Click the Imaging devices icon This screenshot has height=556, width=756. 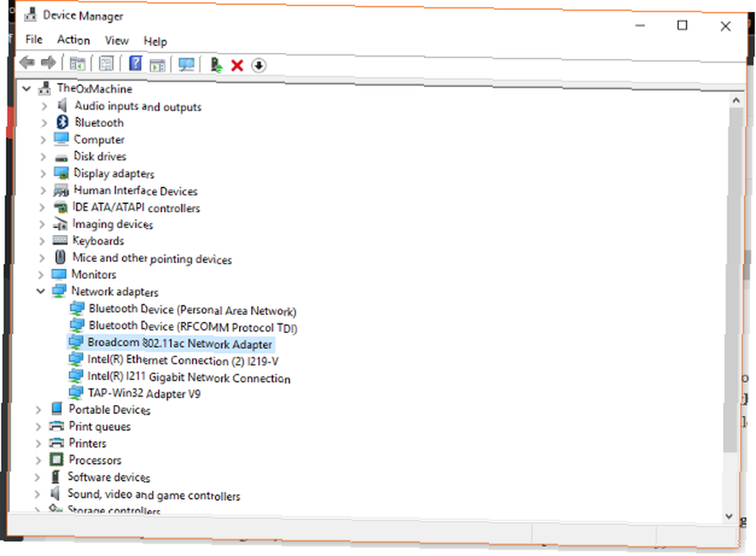[x=60, y=224]
